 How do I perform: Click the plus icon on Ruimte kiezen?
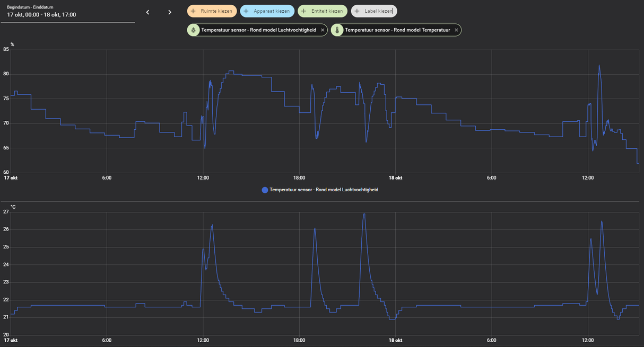click(x=193, y=11)
